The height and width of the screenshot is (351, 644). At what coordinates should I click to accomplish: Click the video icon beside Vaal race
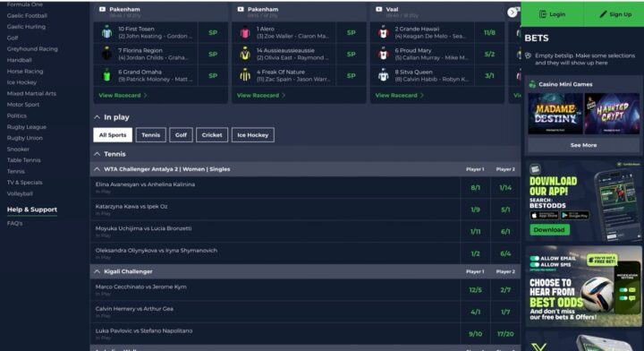(x=378, y=9)
